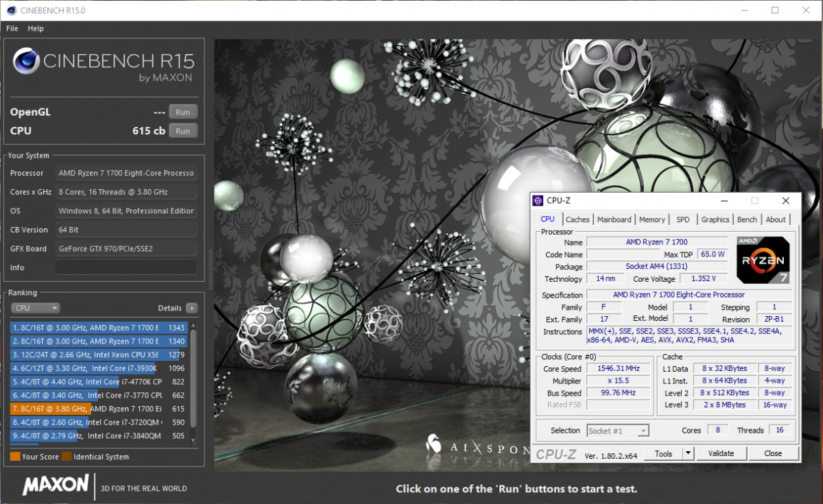Click the OS field Windows 8 64 Bit
Screen dimensions: 823x504
click(126, 211)
